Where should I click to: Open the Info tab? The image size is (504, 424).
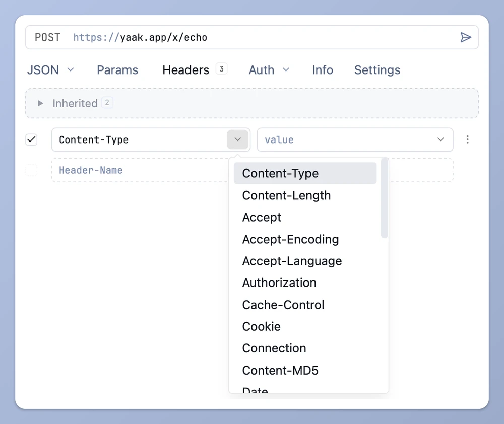pyautogui.click(x=323, y=70)
